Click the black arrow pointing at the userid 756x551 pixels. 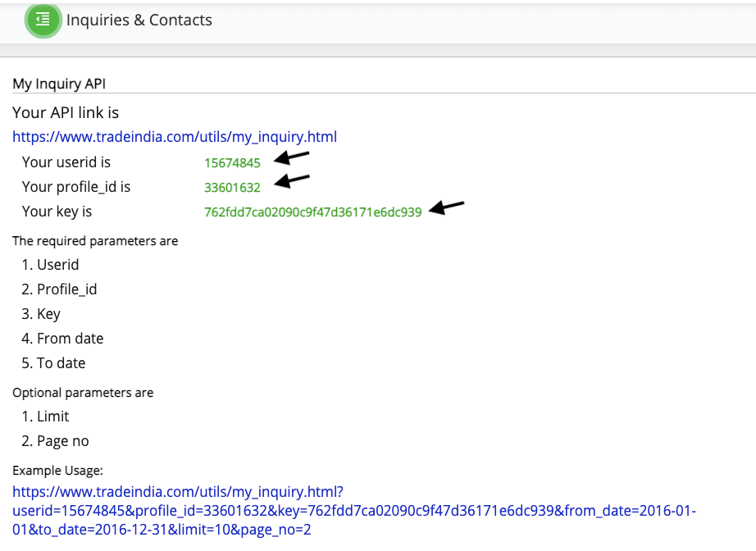click(x=291, y=158)
